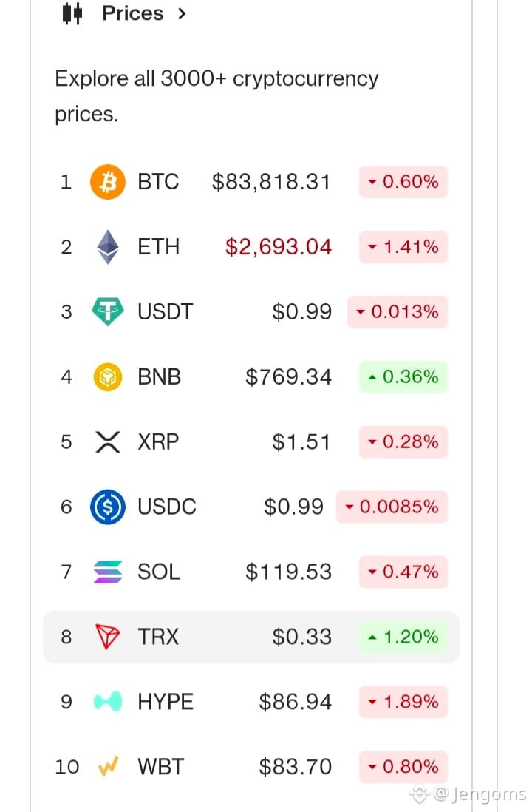The image size is (532, 812).
Task: Select the Tether USDT icon
Action: 108,312
